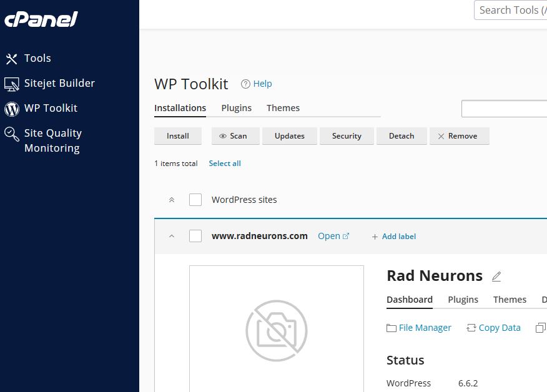Go to Tools in the sidebar
The height and width of the screenshot is (392, 547).
(x=37, y=58)
